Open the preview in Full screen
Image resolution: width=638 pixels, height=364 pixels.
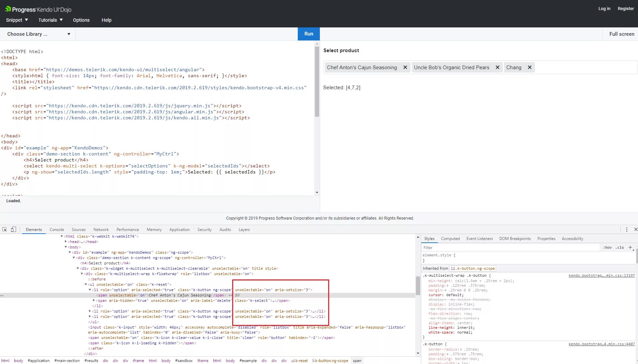(622, 34)
